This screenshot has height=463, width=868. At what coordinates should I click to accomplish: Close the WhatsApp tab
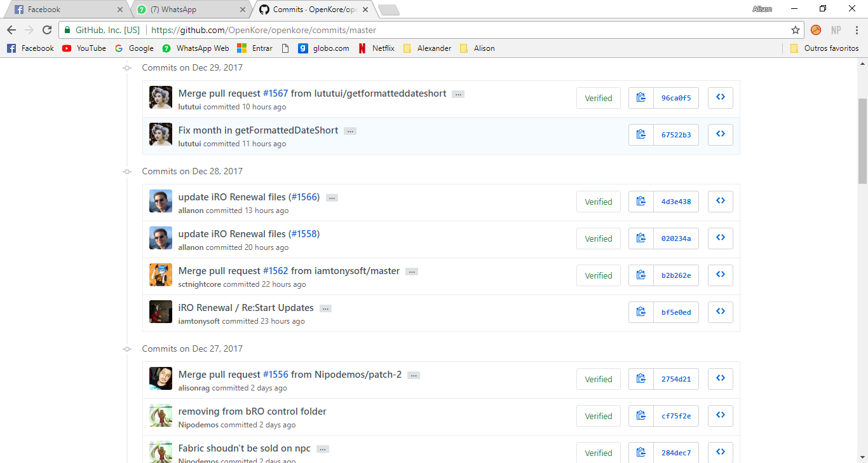tap(242, 10)
